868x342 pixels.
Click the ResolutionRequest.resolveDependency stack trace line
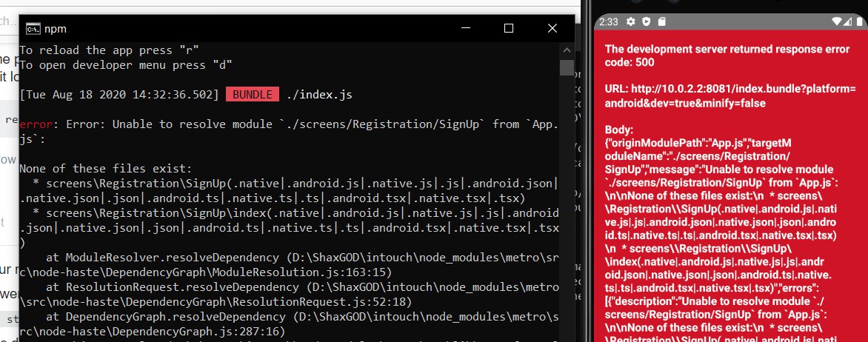(x=288, y=295)
